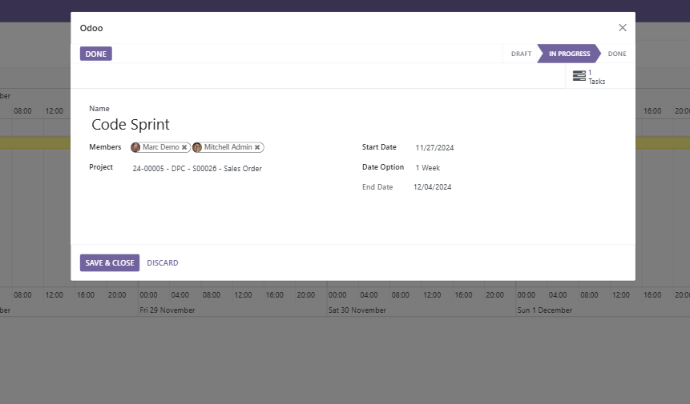Discard changes to the sprint
The width and height of the screenshot is (690, 404).
pyautogui.click(x=162, y=263)
